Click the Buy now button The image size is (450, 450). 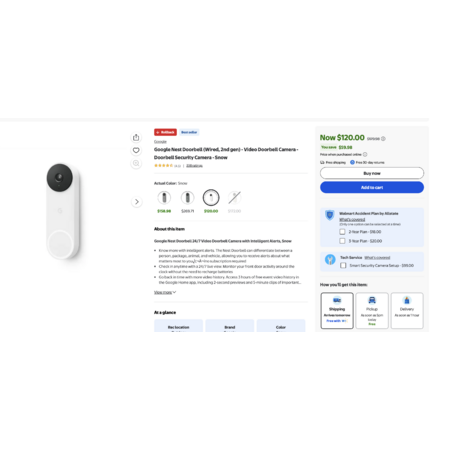pyautogui.click(x=372, y=173)
